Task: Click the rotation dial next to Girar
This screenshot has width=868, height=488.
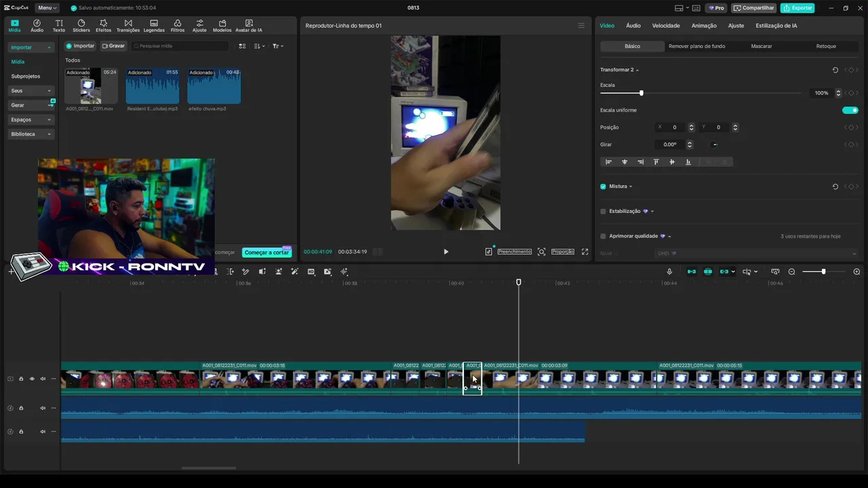Action: (x=714, y=144)
